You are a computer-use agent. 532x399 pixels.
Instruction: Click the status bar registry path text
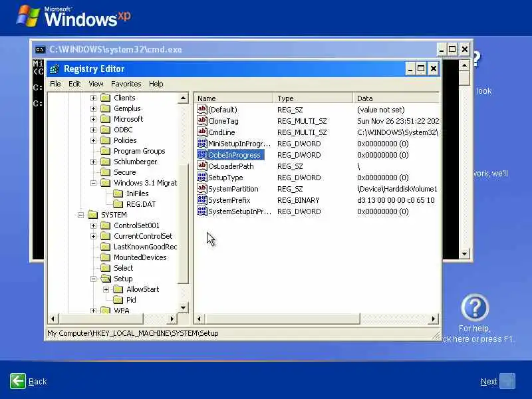[132, 333]
